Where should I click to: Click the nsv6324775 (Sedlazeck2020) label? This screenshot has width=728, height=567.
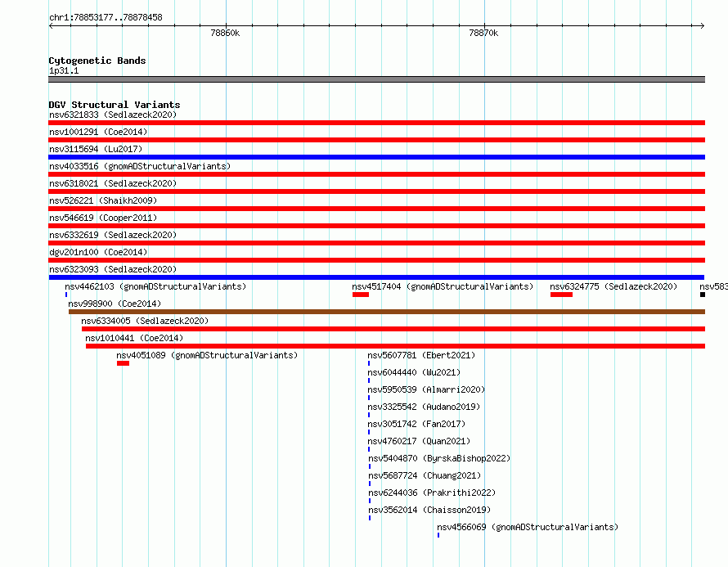pos(613,286)
